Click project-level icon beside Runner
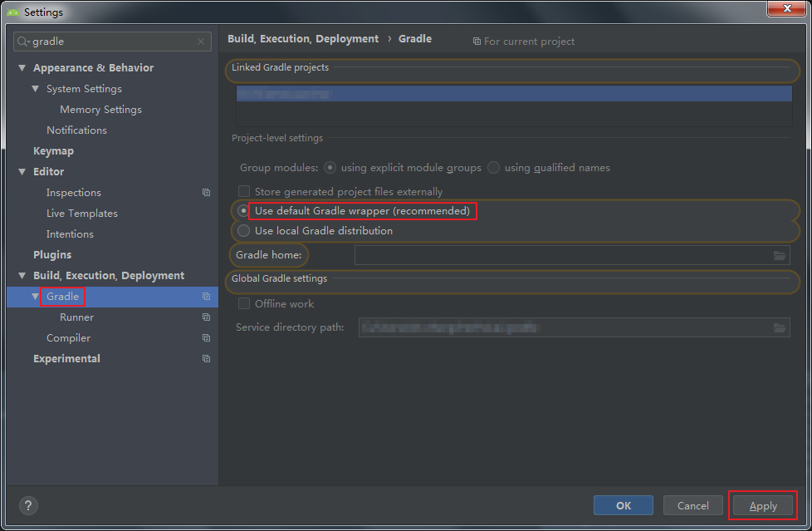 pos(206,317)
